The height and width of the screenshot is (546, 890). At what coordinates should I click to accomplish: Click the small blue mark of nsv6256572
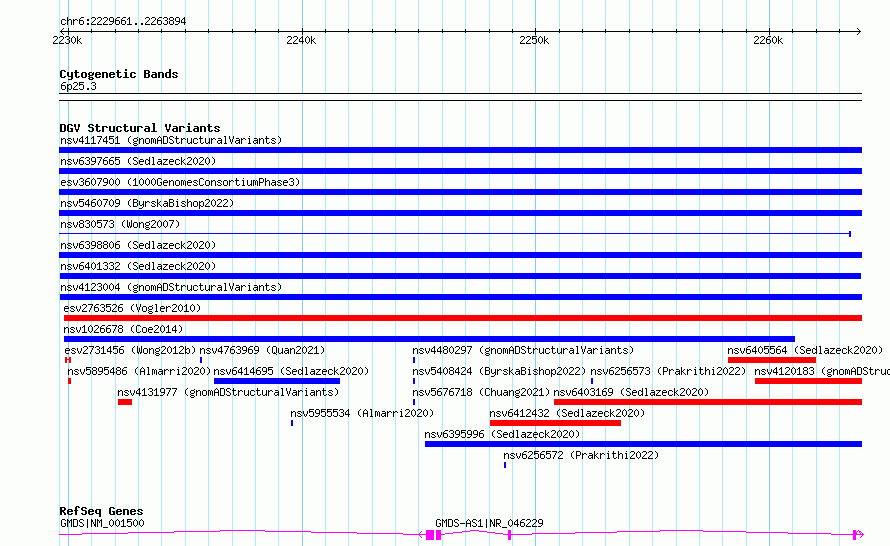pyautogui.click(x=505, y=465)
